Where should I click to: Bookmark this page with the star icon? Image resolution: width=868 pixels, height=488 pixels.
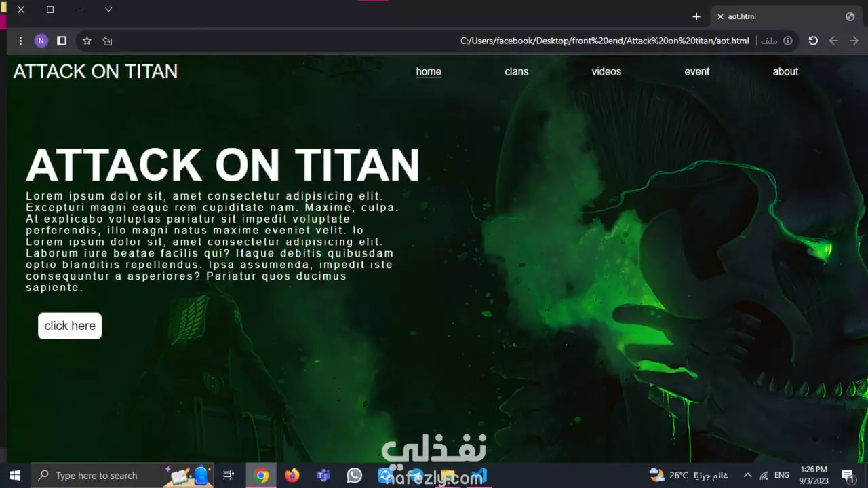pyautogui.click(x=87, y=41)
